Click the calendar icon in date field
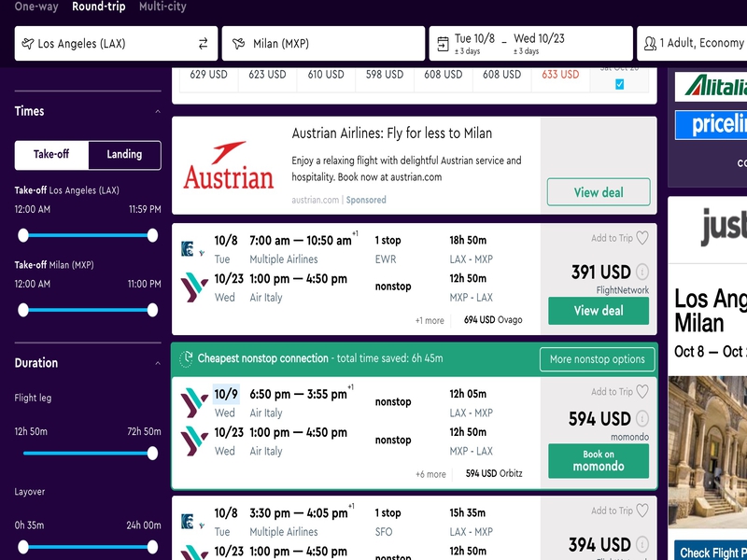Screen dimensions: 747x560 click(x=443, y=44)
